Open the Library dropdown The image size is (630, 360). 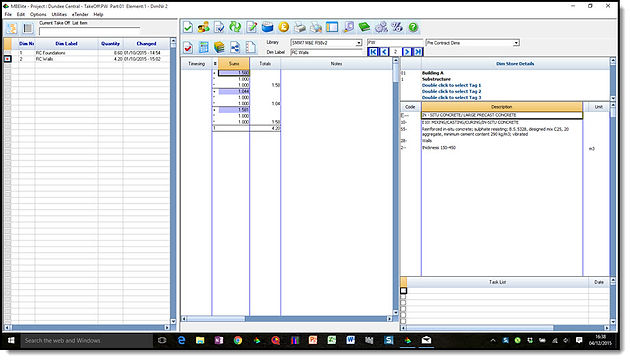coord(358,43)
